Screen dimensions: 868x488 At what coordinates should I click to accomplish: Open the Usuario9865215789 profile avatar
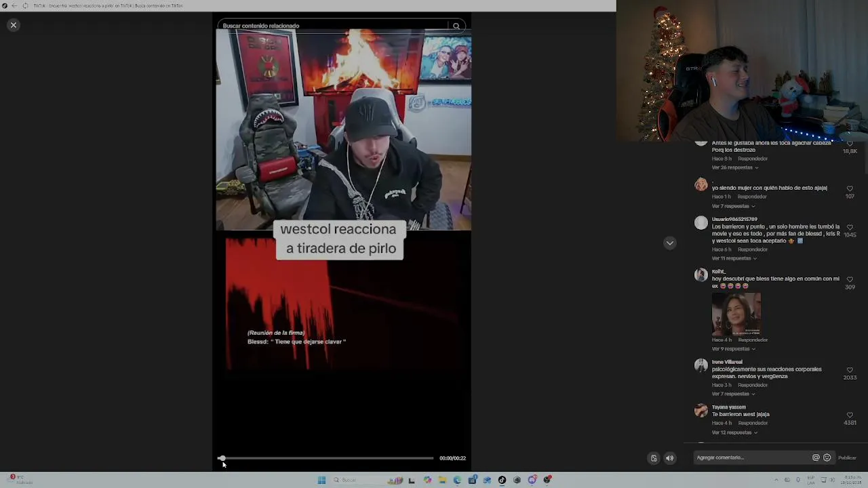click(701, 223)
